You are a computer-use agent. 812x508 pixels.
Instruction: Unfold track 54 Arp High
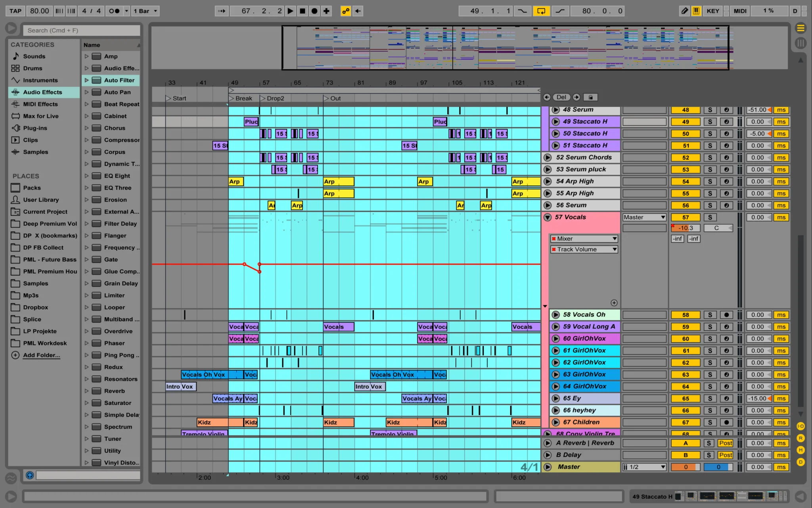tap(548, 181)
